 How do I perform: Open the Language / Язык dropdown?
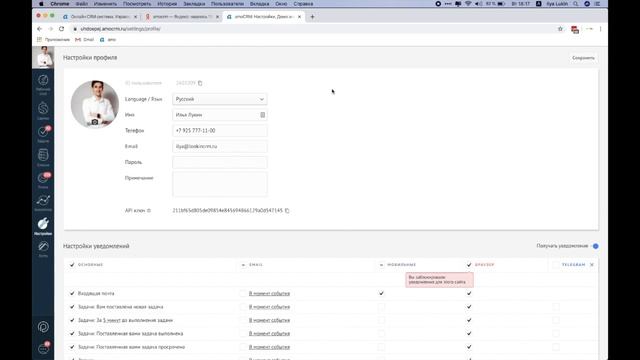[x=220, y=99]
